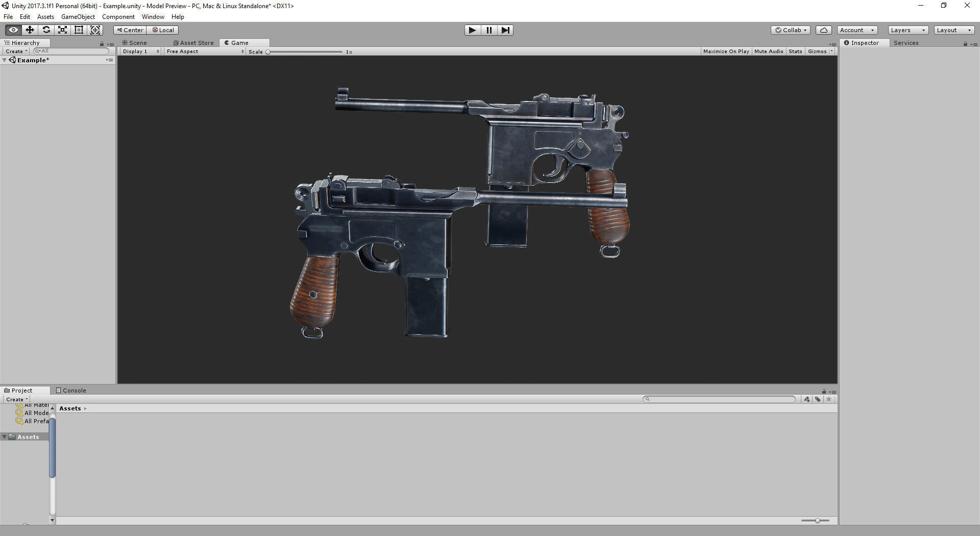This screenshot has width=980, height=536.
Task: Click the search by type icon
Action: point(807,399)
